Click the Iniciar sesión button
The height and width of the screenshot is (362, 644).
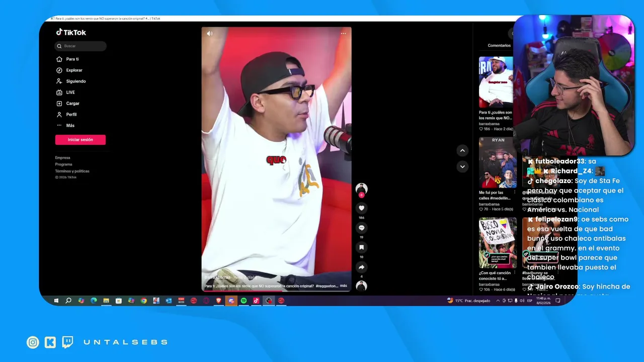pos(80,140)
